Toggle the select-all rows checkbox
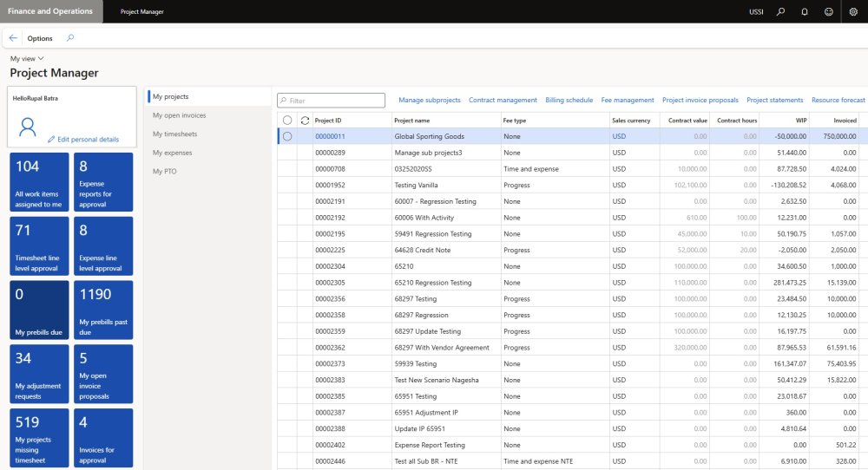868x470 pixels. point(287,121)
